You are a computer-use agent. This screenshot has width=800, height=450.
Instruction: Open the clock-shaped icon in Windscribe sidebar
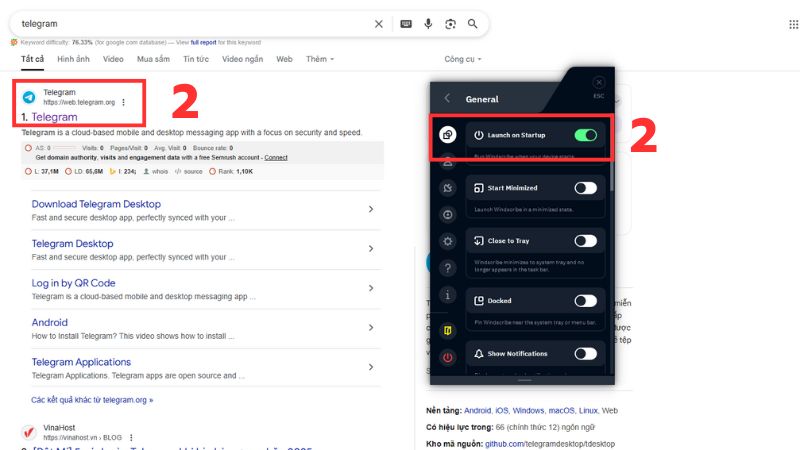(447, 215)
